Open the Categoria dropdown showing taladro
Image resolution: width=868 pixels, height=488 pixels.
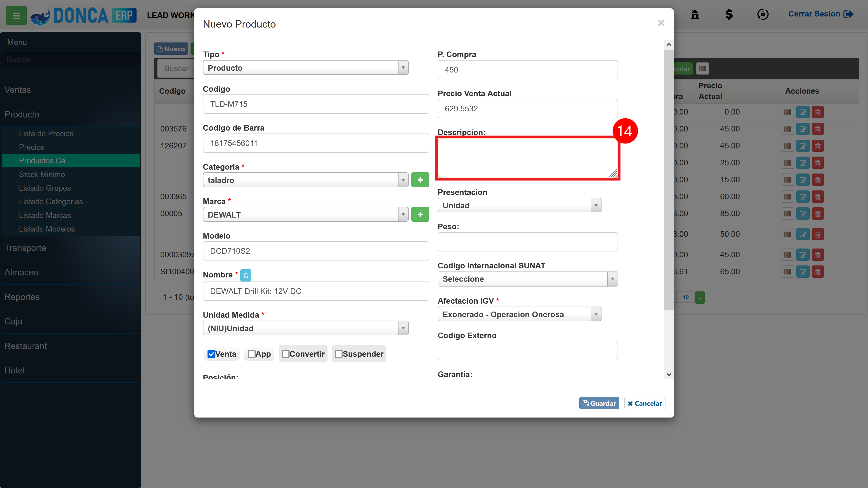coord(306,180)
